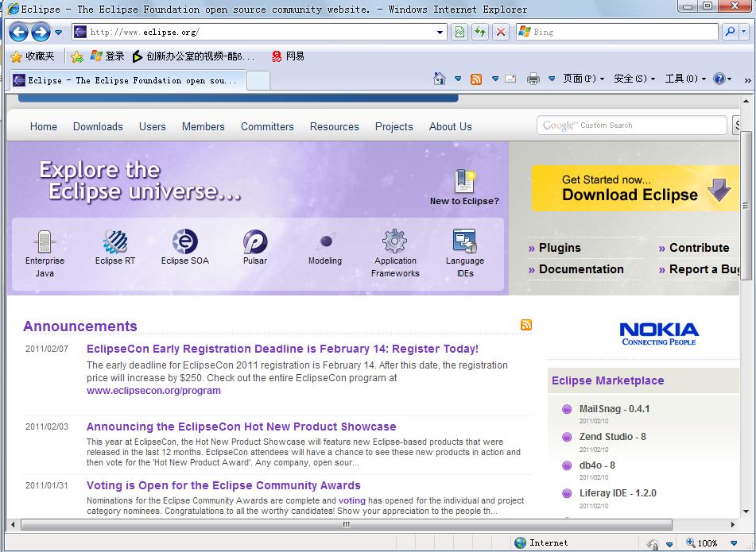
Task: Open the 工具(O) menu
Action: (685, 79)
